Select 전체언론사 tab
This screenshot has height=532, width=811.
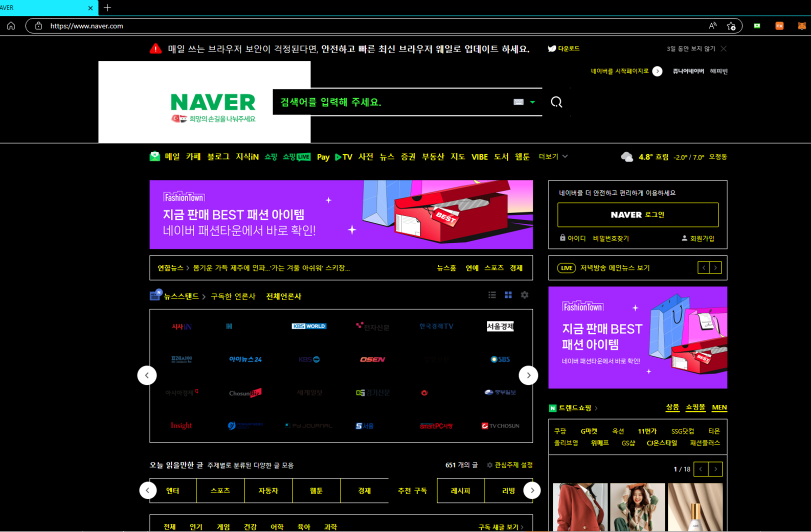(284, 296)
